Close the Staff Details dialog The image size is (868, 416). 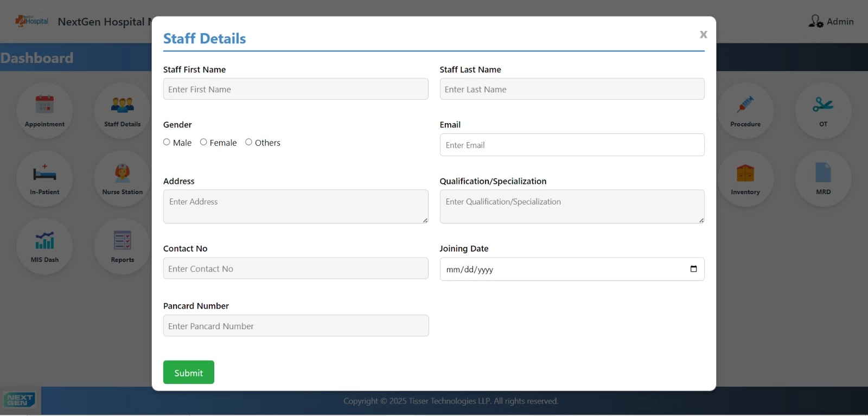(704, 35)
